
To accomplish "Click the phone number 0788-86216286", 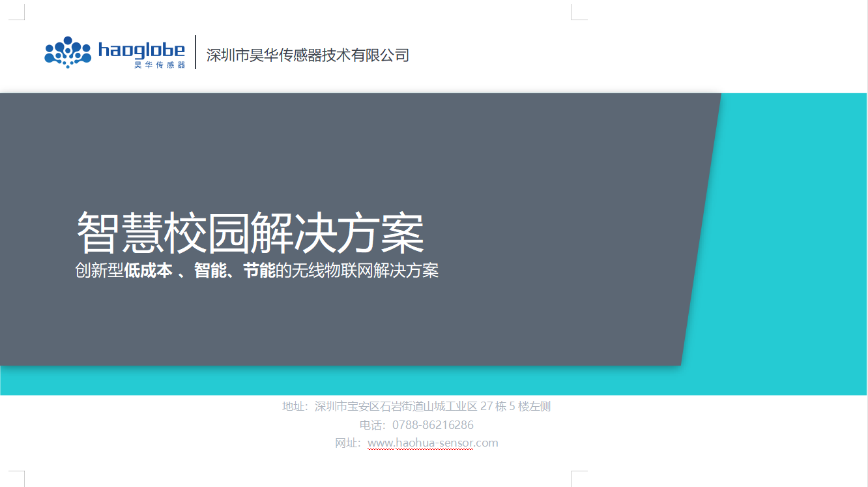I will tap(433, 425).
